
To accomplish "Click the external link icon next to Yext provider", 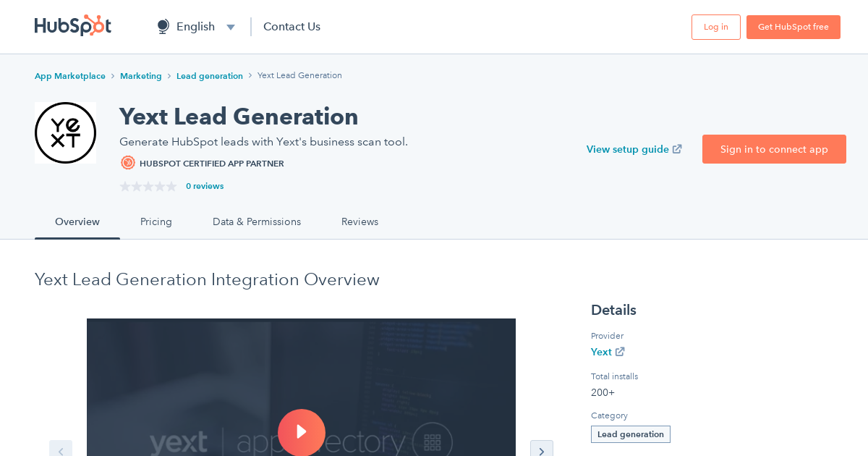I will click(x=618, y=352).
